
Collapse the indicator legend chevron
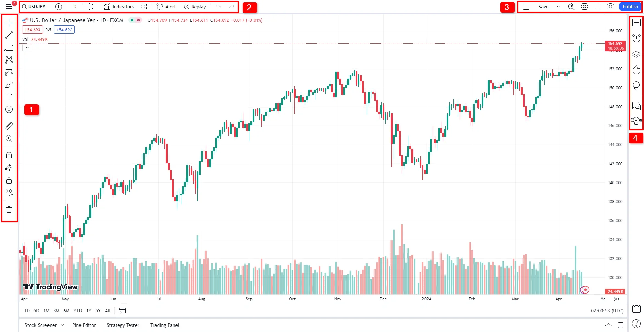[x=27, y=48]
